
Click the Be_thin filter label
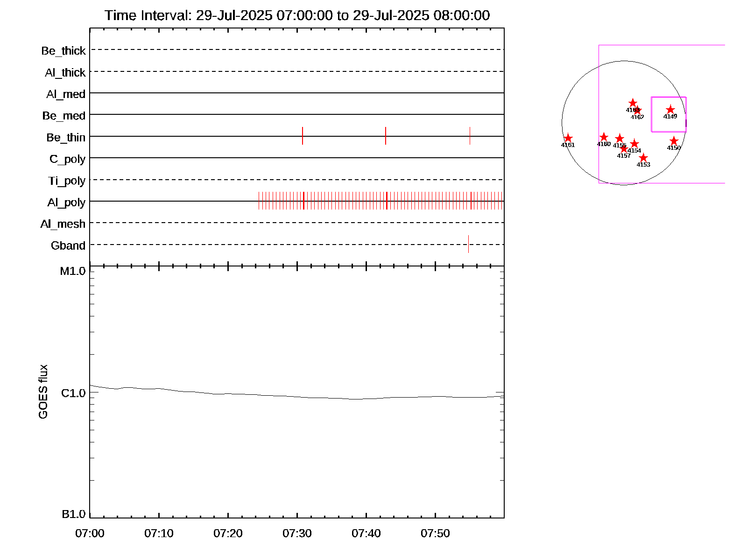click(66, 138)
